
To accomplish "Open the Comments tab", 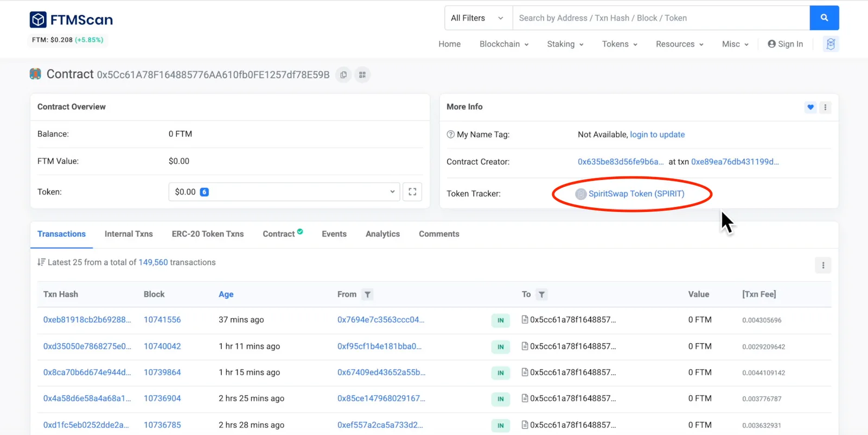I will [439, 234].
